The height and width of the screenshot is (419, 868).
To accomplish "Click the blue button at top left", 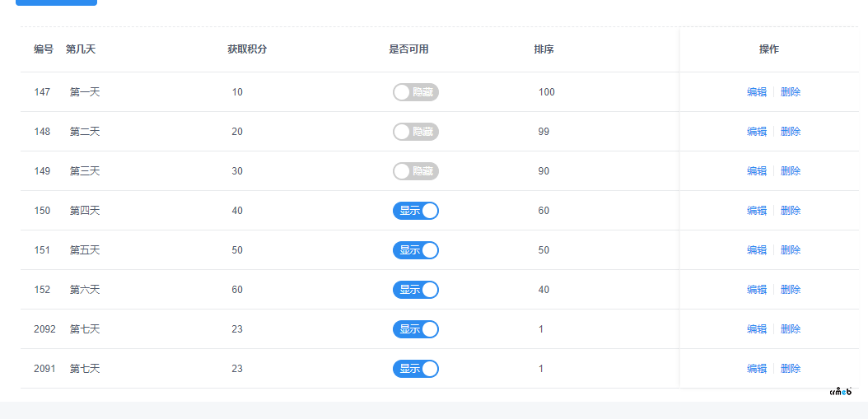I will click(56, 2).
